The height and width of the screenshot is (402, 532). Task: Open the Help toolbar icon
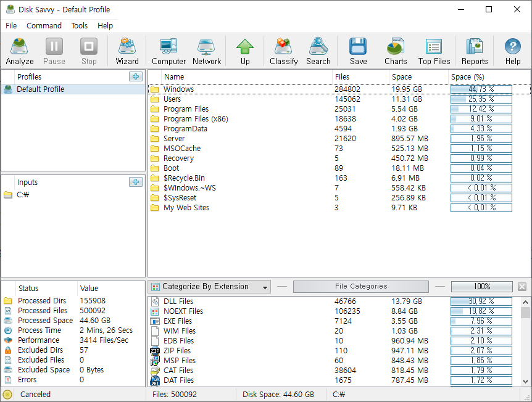coord(513,51)
